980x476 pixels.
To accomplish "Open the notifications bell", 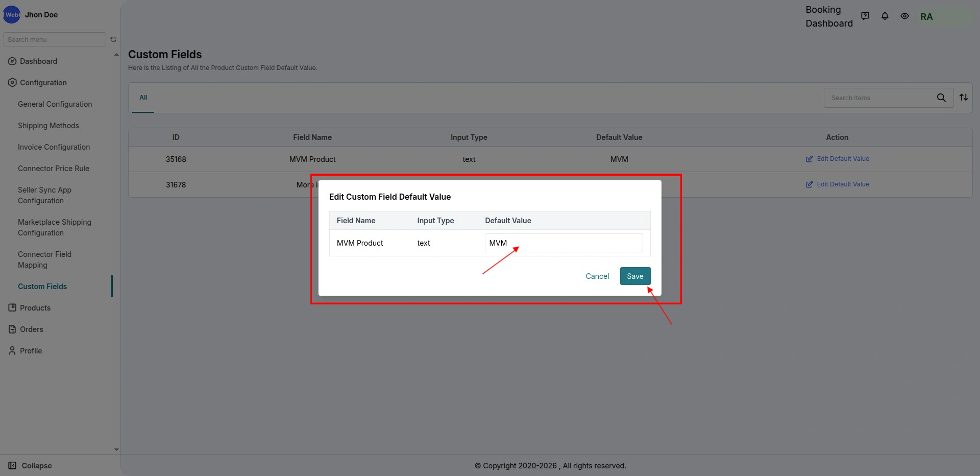I will point(885,16).
